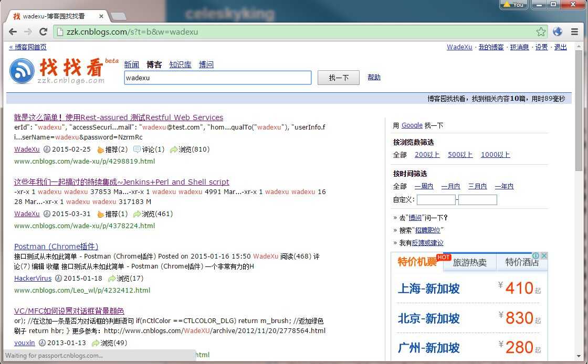
Task: Select the 旅游热卖 ad tab
Action: pyautogui.click(x=470, y=262)
